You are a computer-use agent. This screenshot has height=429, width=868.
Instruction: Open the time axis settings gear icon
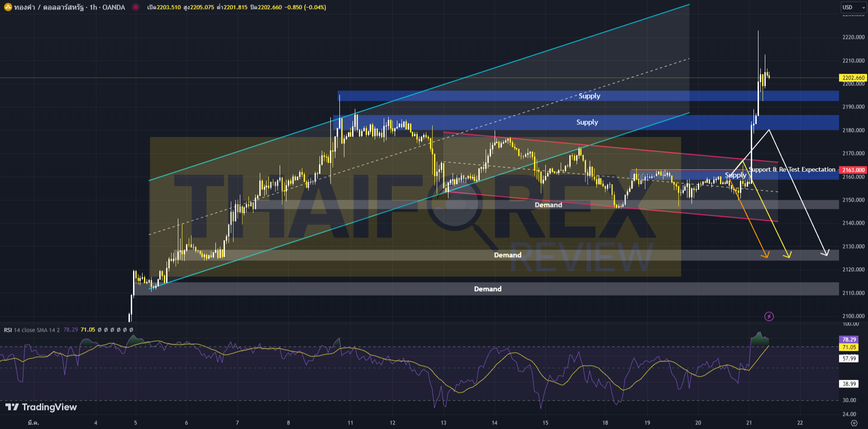pos(854,423)
